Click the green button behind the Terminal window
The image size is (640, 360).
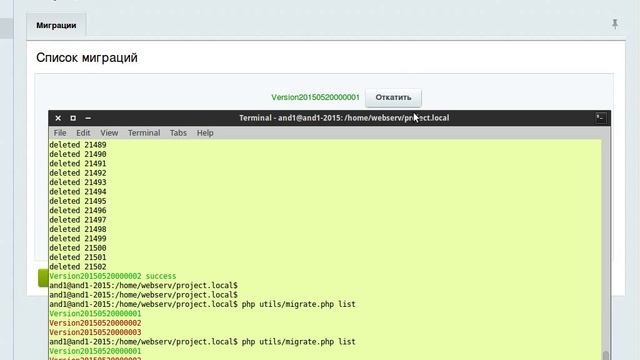tap(43, 278)
